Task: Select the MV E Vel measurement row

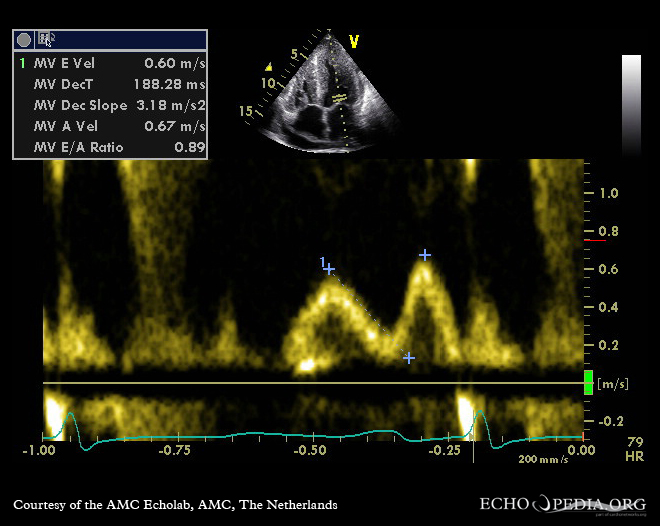Action: pos(110,63)
